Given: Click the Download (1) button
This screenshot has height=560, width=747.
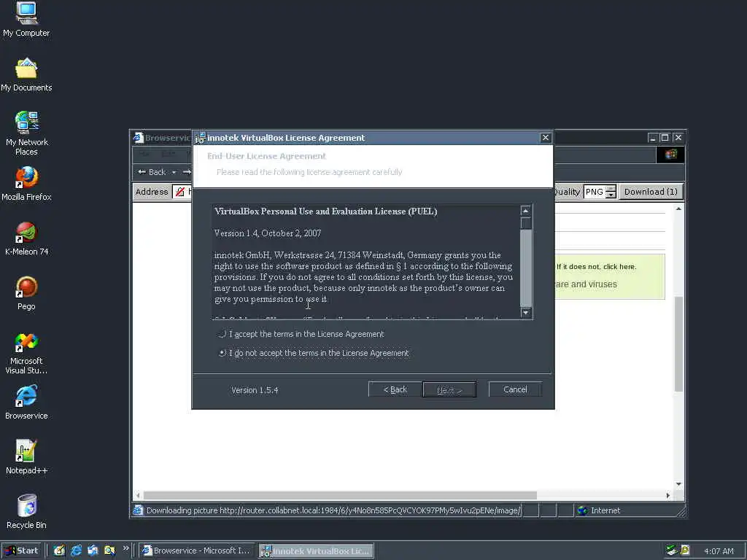Looking at the screenshot, I should pyautogui.click(x=651, y=192).
